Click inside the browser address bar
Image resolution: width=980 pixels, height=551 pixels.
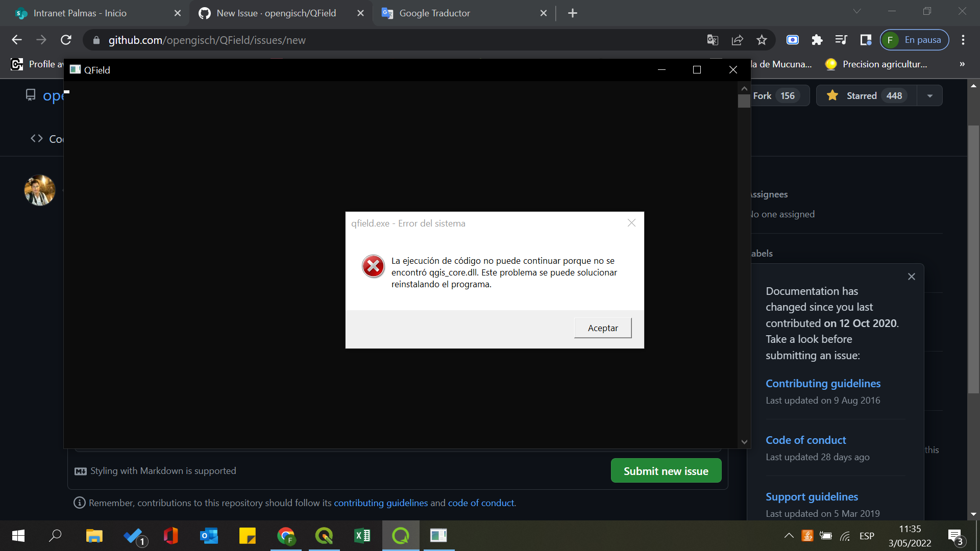pyautogui.click(x=357, y=40)
